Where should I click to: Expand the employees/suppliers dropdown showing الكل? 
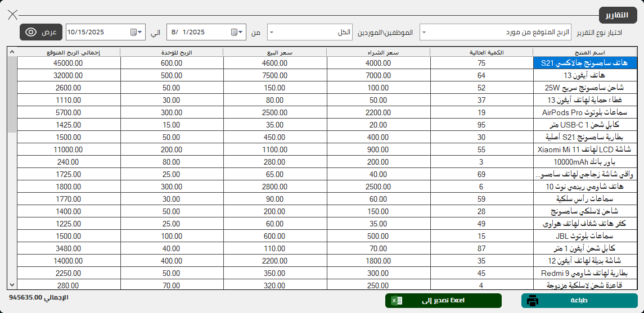[x=272, y=33]
